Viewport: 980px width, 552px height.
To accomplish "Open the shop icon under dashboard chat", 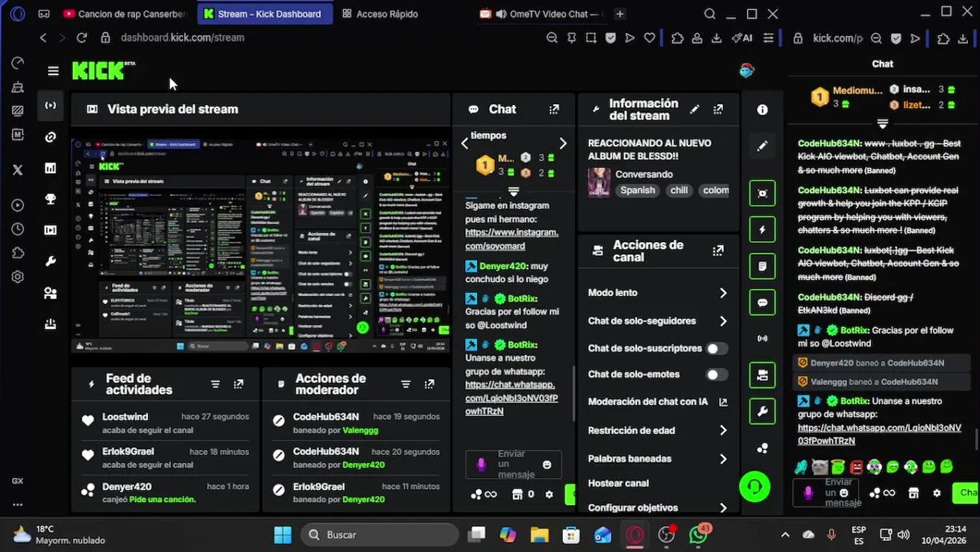I will [x=518, y=495].
